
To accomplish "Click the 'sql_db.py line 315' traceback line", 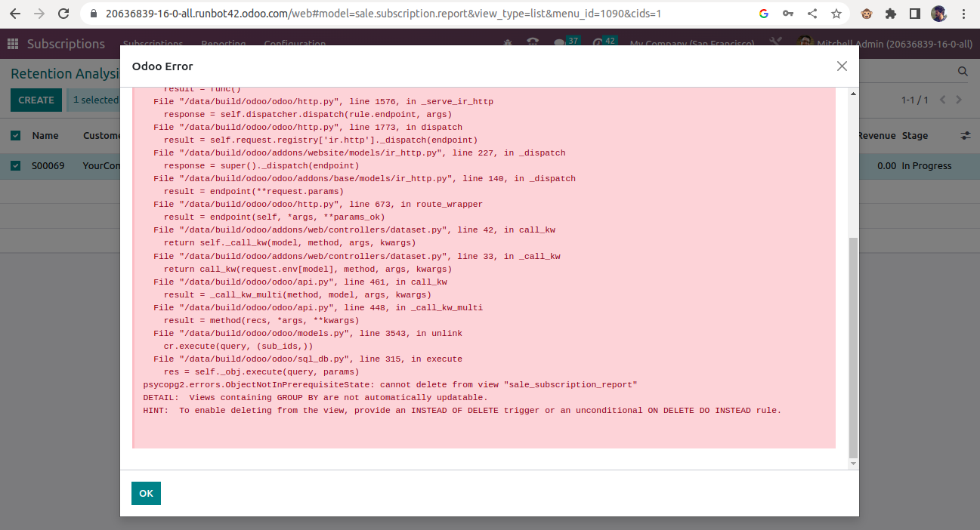I will [308, 359].
